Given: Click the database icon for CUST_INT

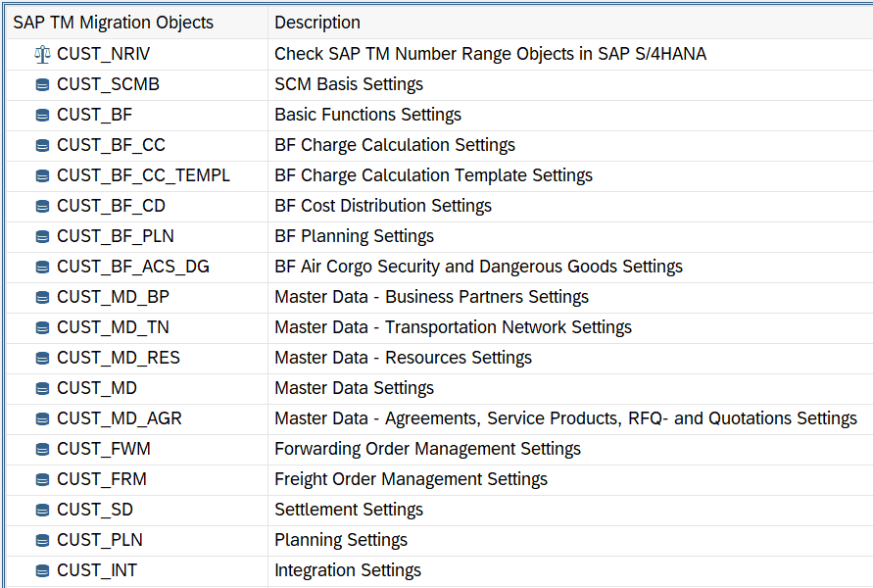Looking at the screenshot, I should coord(42,570).
